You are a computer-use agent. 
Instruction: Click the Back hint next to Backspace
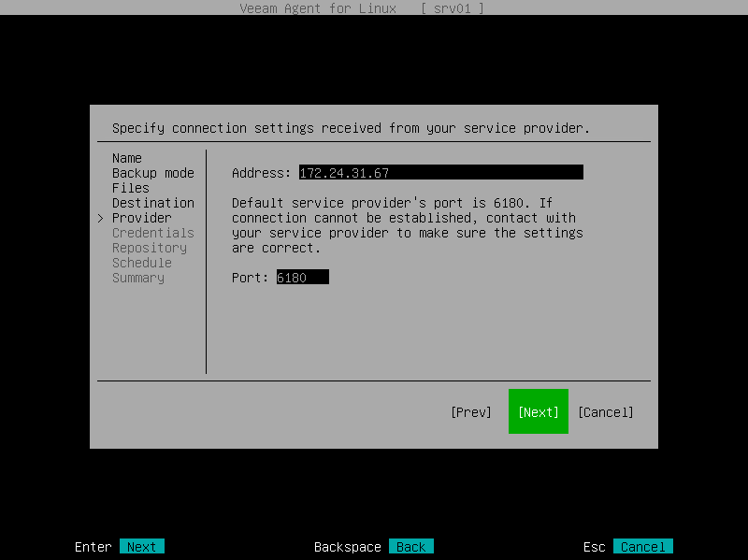tap(410, 546)
